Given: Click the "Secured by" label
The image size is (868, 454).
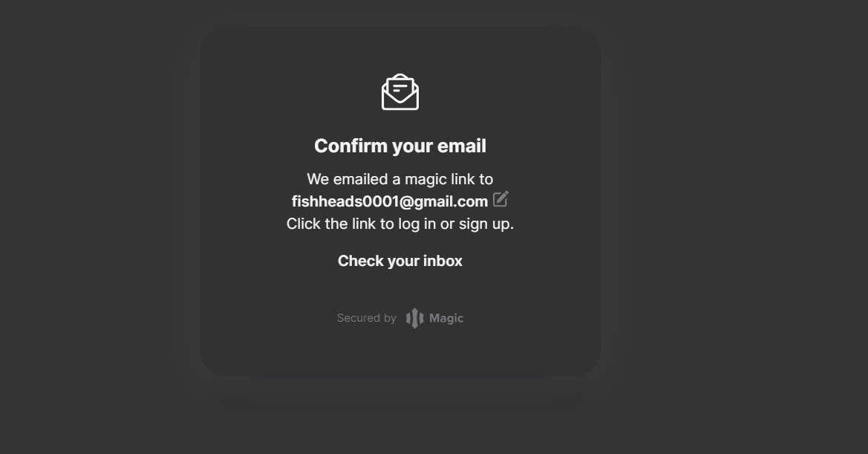Looking at the screenshot, I should click(x=367, y=318).
